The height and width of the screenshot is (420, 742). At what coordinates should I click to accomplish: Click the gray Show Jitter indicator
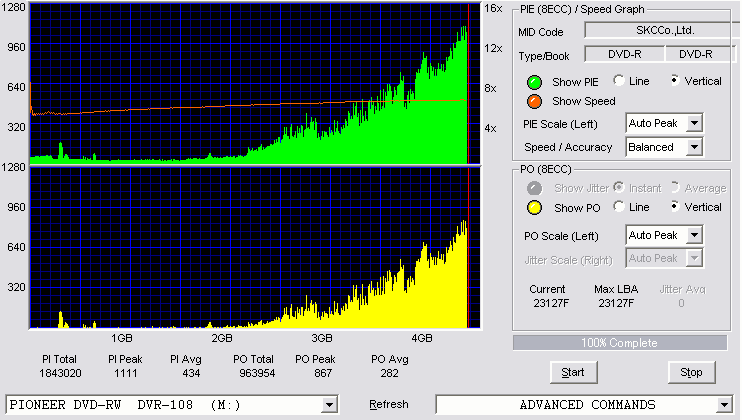point(534,188)
